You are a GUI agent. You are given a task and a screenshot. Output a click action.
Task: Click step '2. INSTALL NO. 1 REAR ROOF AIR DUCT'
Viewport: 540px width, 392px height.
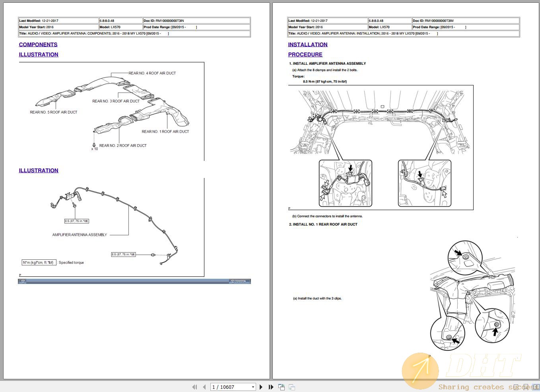pos(323,224)
